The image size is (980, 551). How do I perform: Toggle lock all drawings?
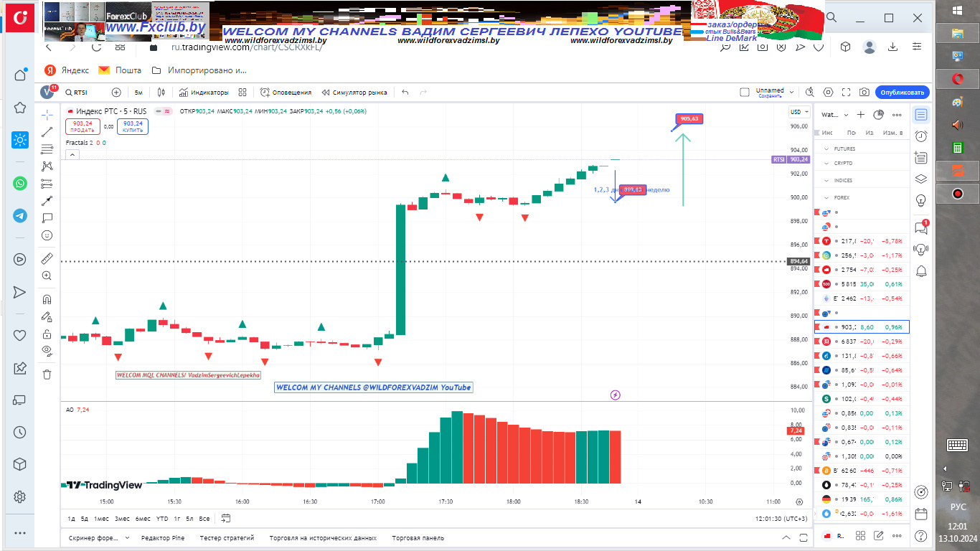coord(47,334)
